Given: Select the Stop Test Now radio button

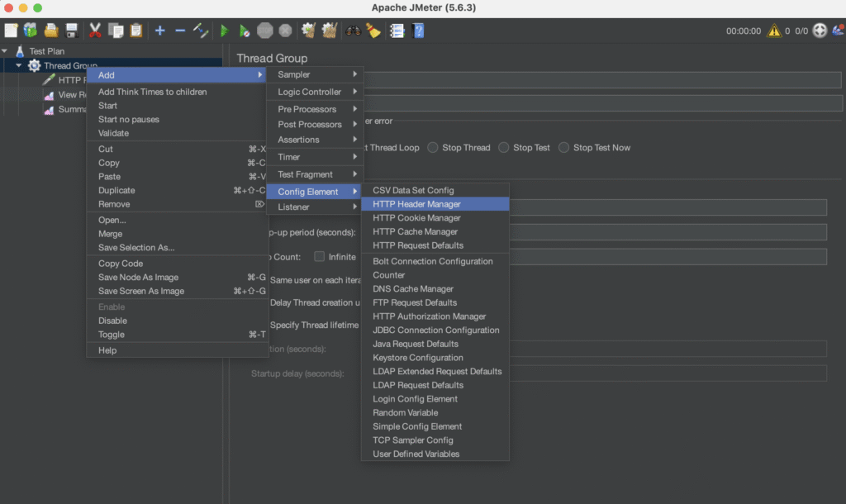Looking at the screenshot, I should pyautogui.click(x=564, y=148).
